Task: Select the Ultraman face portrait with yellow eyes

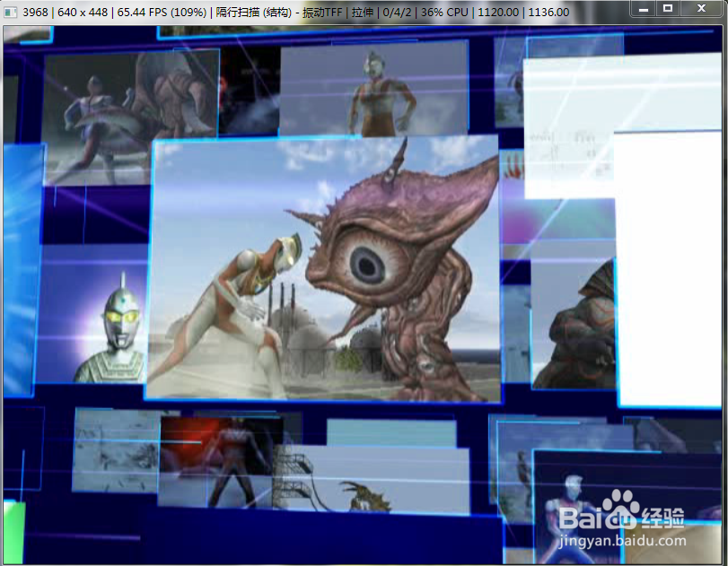Action: point(92,314)
